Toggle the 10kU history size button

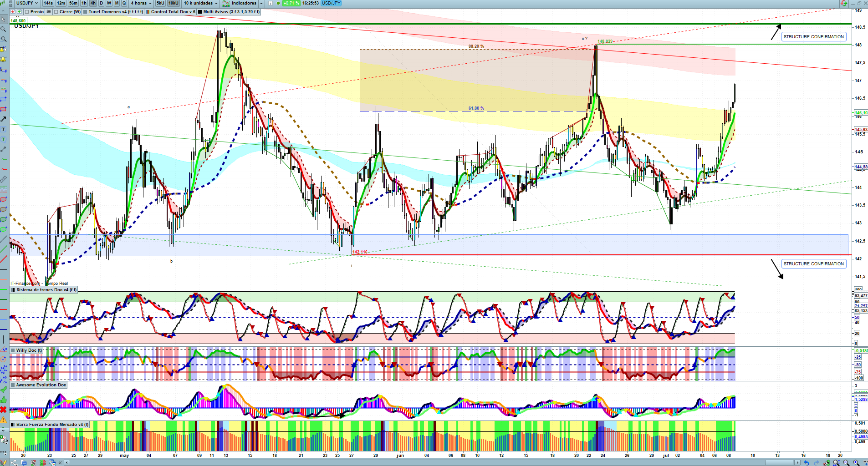(174, 3)
